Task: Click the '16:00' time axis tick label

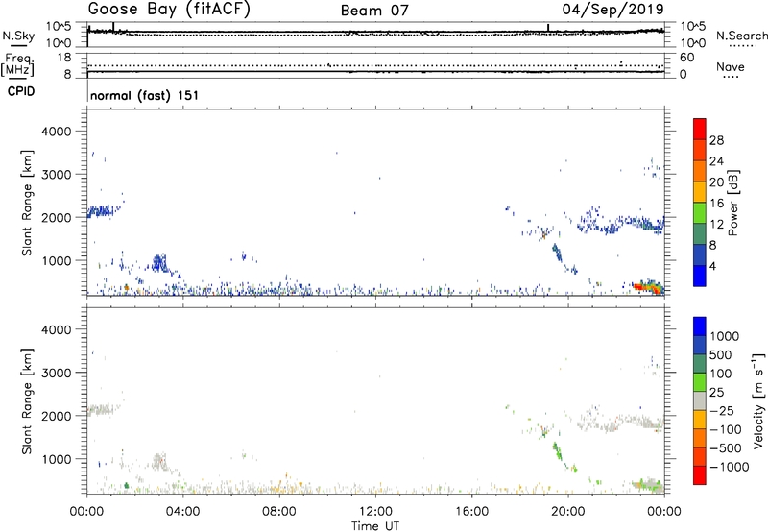Action: point(471,512)
